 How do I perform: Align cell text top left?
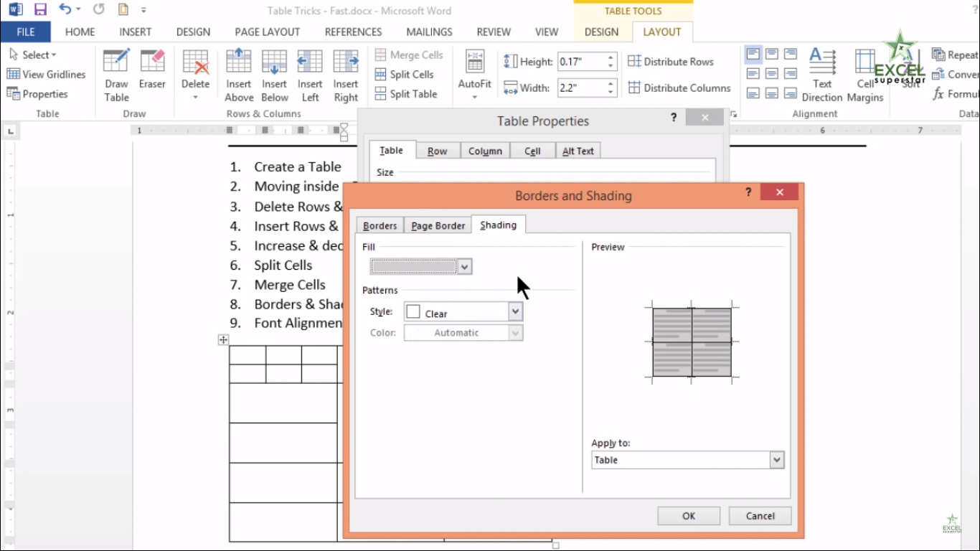point(753,55)
